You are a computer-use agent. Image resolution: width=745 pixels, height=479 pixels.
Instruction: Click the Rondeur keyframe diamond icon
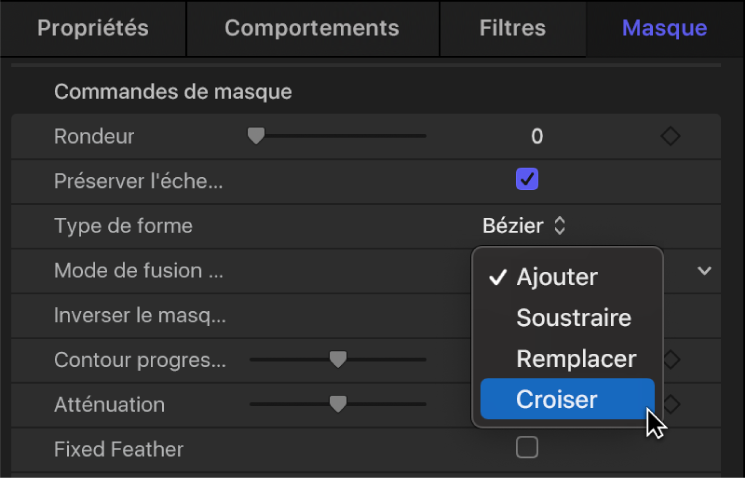point(671,136)
